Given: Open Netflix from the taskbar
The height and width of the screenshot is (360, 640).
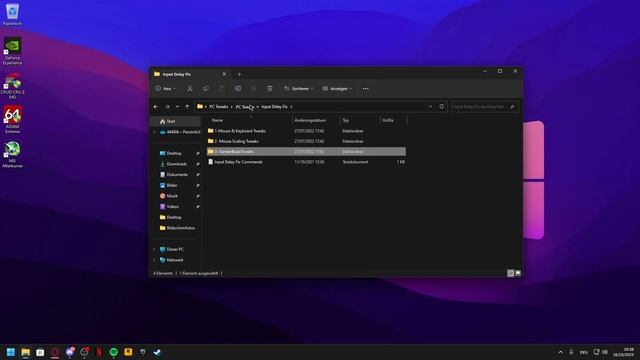Looking at the screenshot, I should click(x=99, y=352).
